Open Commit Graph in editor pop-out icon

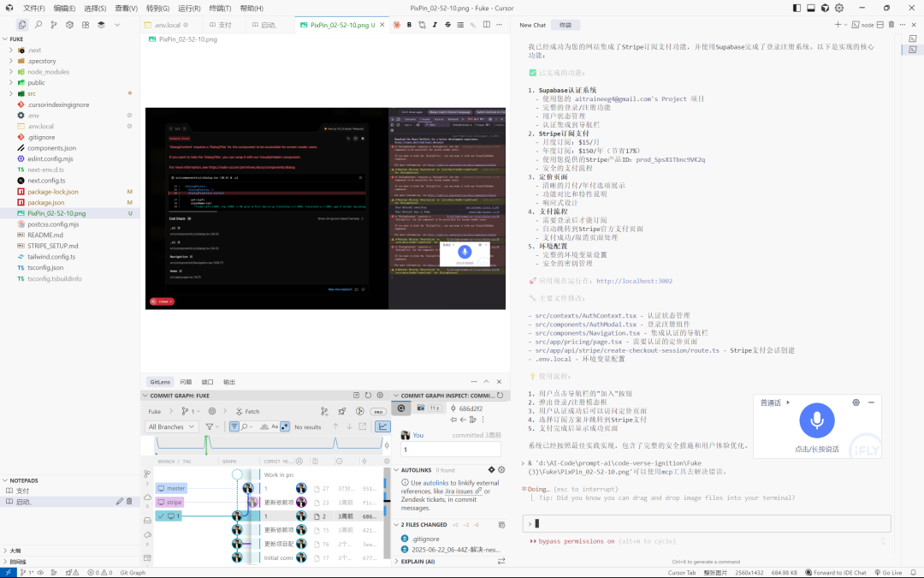tap(356, 395)
